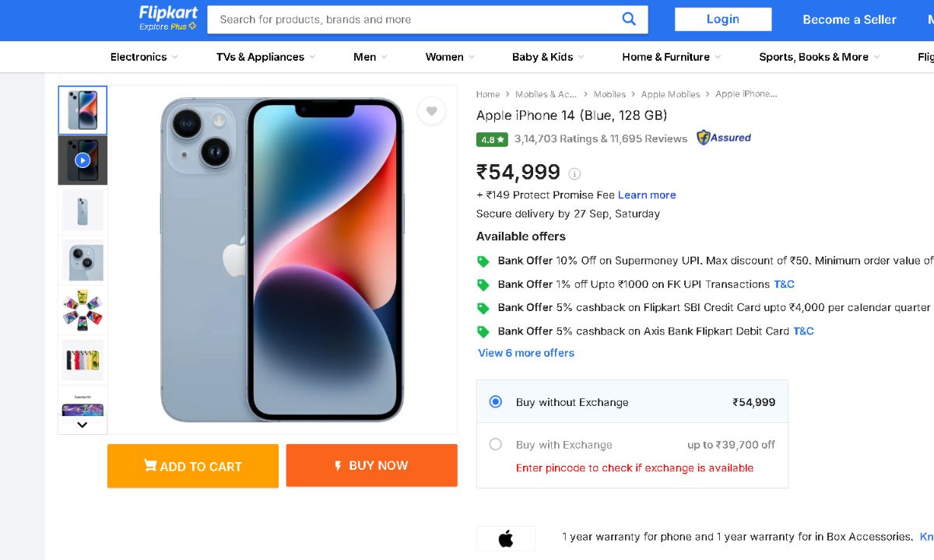This screenshot has height=560, width=934.
Task: Click the Flipkart Assured badge
Action: [724, 138]
